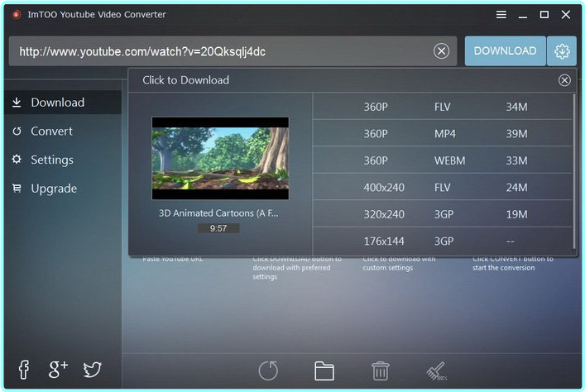Open the output folder icon
This screenshot has height=392, width=585.
point(324,370)
